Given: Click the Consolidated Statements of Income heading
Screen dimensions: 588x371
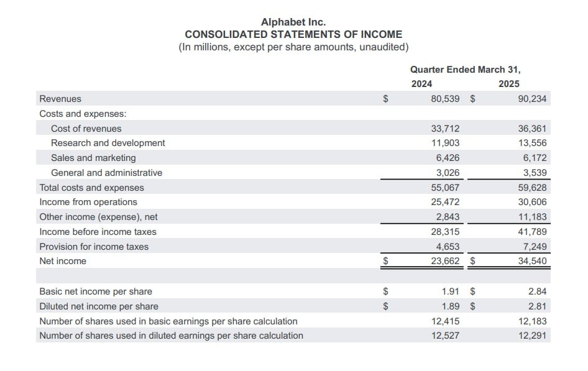Looking at the screenshot, I should (293, 34).
